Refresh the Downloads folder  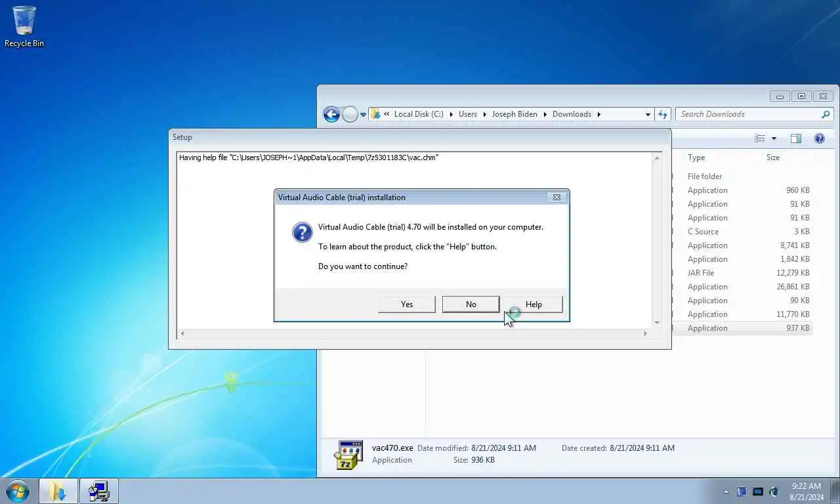[x=663, y=114]
